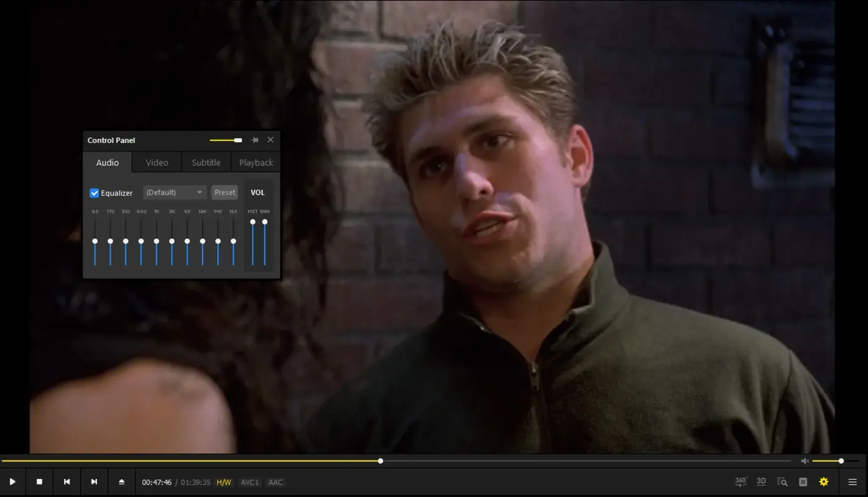Disable the Equalizer checkbox
The height and width of the screenshot is (497, 868).
pyautogui.click(x=94, y=193)
